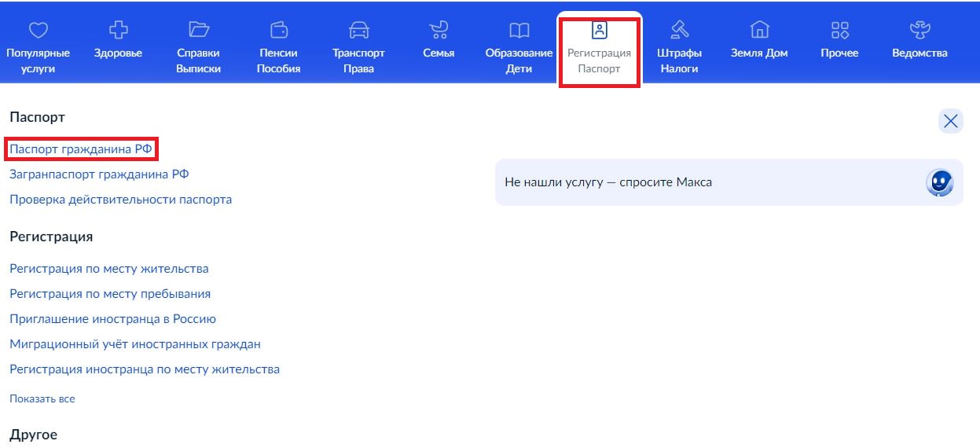Click the car Transport icon

359,30
